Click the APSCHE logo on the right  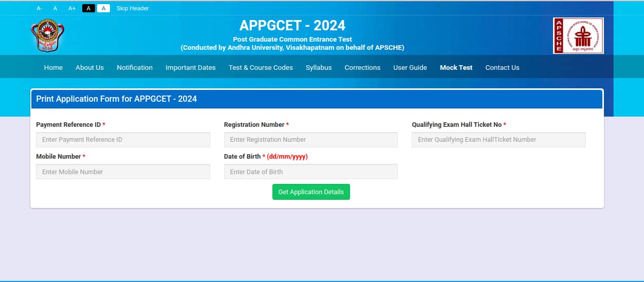[x=578, y=35]
